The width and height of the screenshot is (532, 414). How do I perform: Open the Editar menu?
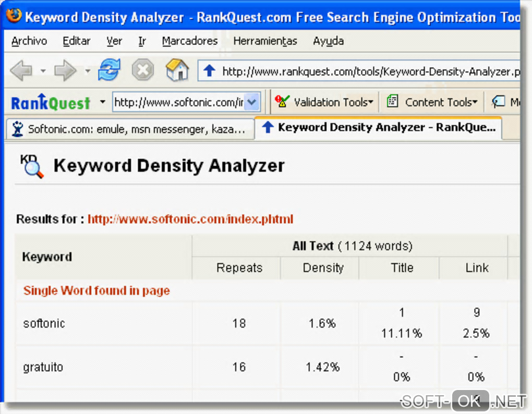[76, 41]
